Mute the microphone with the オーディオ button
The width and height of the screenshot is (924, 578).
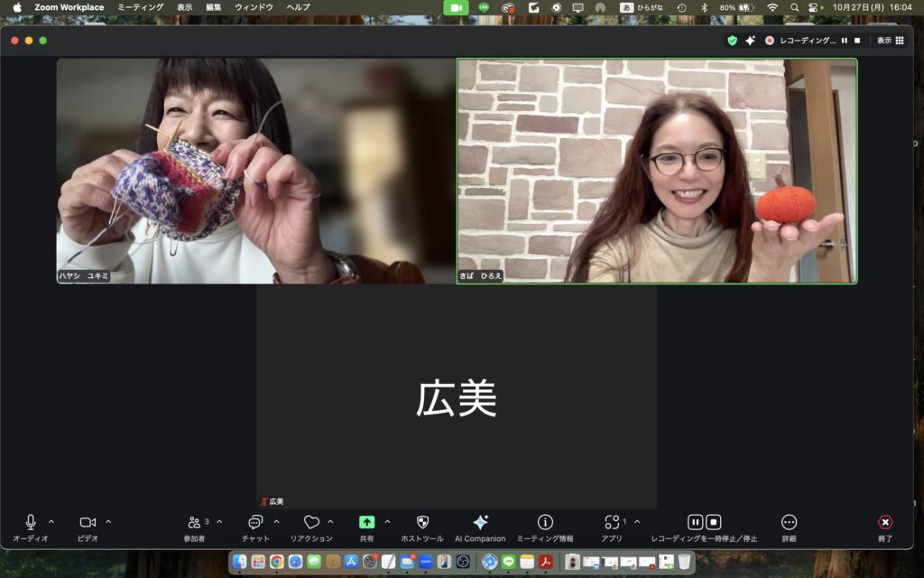pyautogui.click(x=31, y=523)
